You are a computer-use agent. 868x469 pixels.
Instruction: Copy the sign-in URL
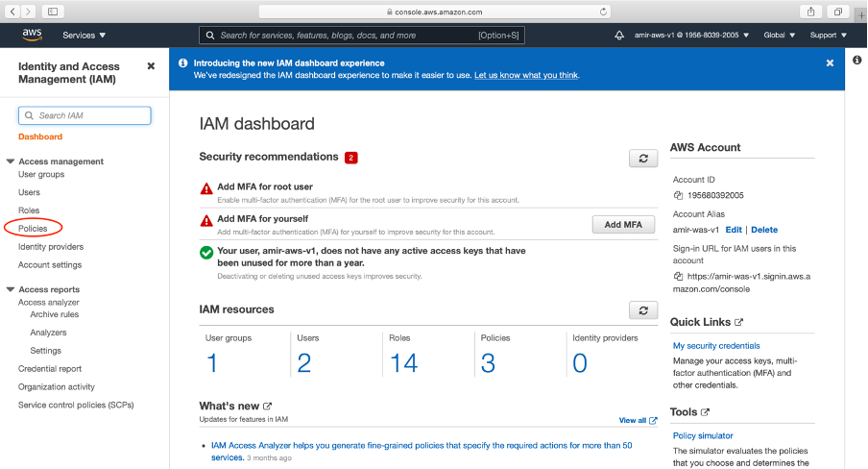678,276
